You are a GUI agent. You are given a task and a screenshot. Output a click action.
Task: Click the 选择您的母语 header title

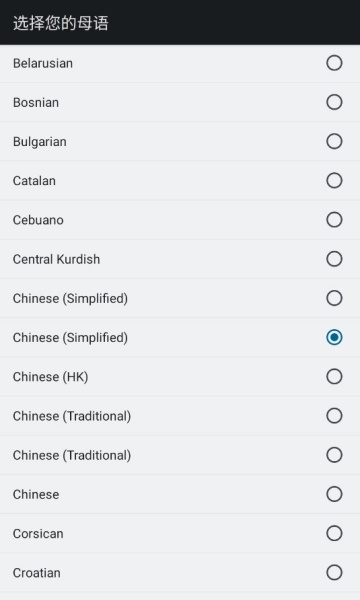(61, 23)
